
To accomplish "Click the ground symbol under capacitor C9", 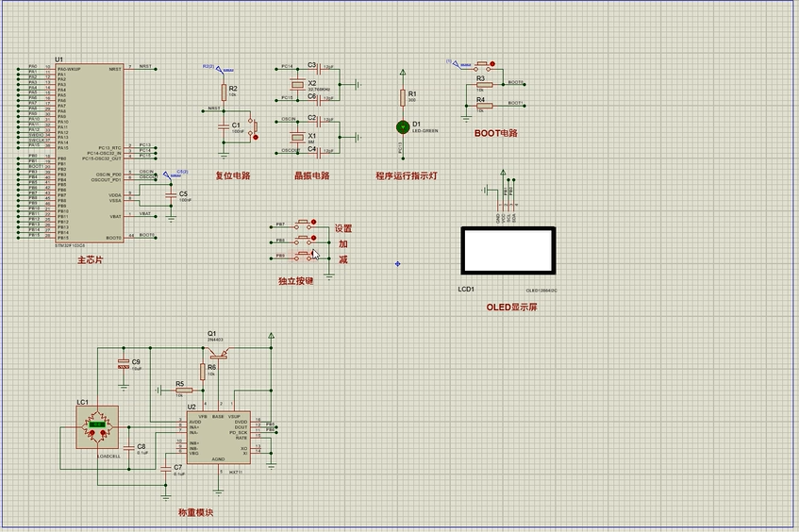I will (x=124, y=388).
